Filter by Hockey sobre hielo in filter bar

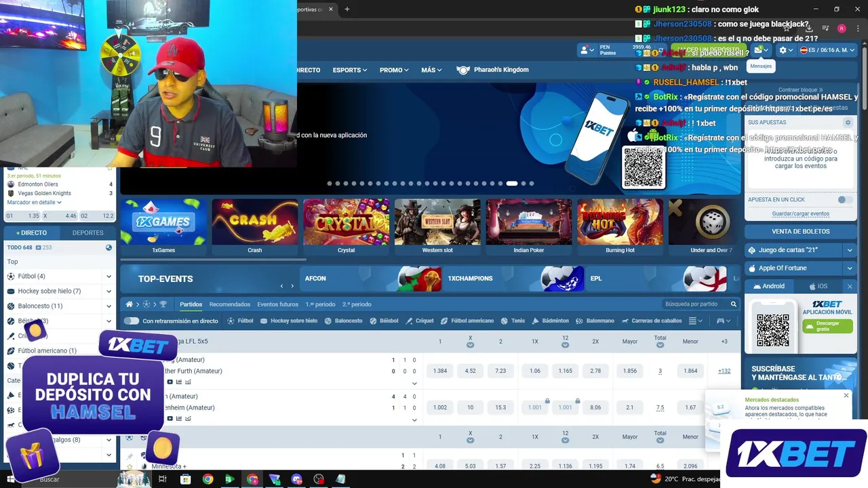(x=289, y=321)
